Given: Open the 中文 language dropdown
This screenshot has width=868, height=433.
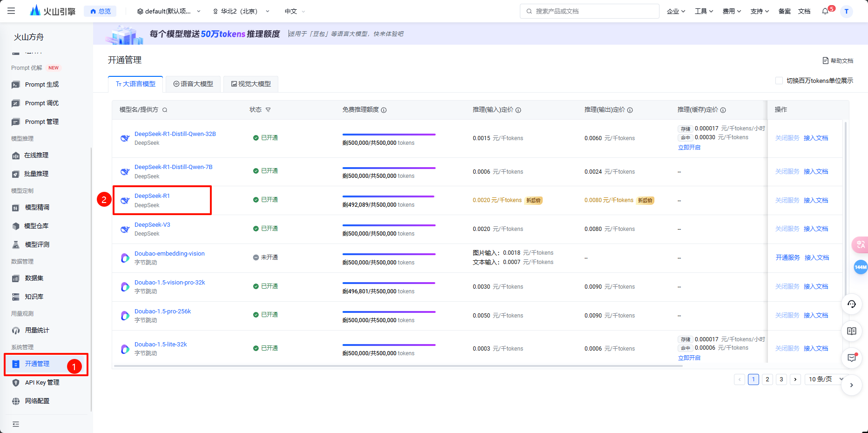Looking at the screenshot, I should click(295, 11).
